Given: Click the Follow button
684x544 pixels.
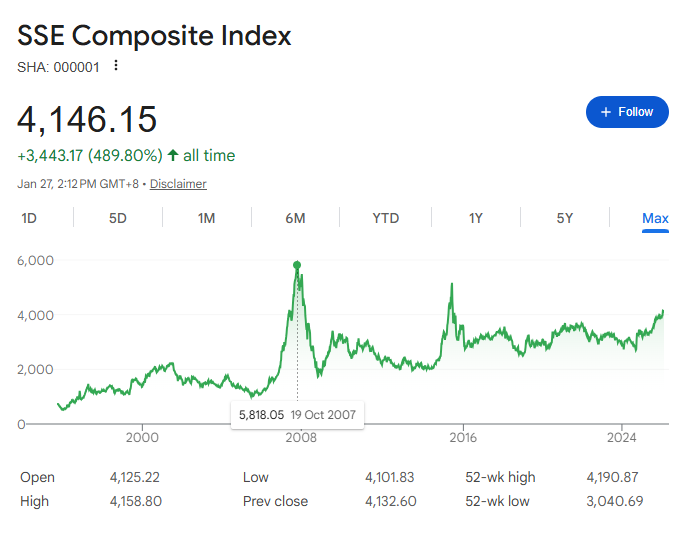Looking at the screenshot, I should pyautogui.click(x=626, y=112).
